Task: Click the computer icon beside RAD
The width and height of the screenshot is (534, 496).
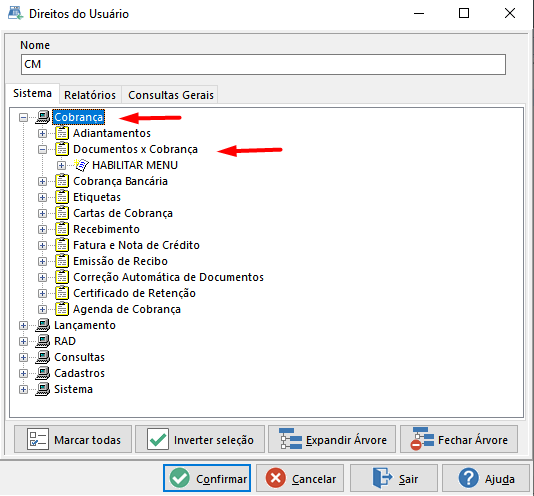Action: [x=43, y=341]
